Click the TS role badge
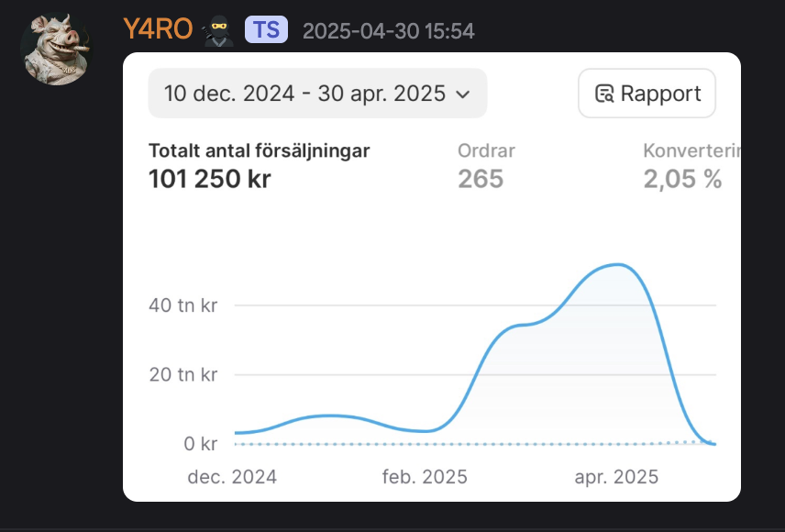The height and width of the screenshot is (532, 785). point(266,30)
